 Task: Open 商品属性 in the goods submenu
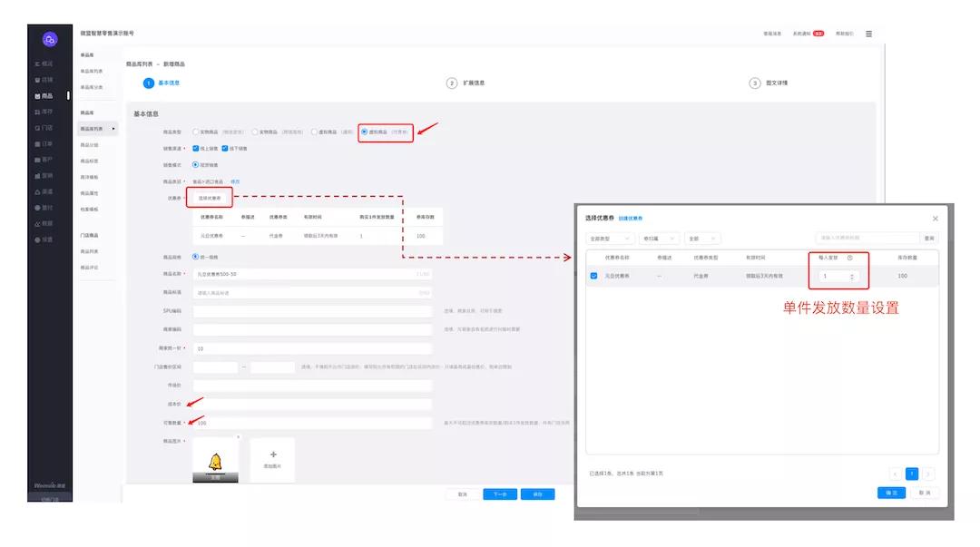click(89, 193)
